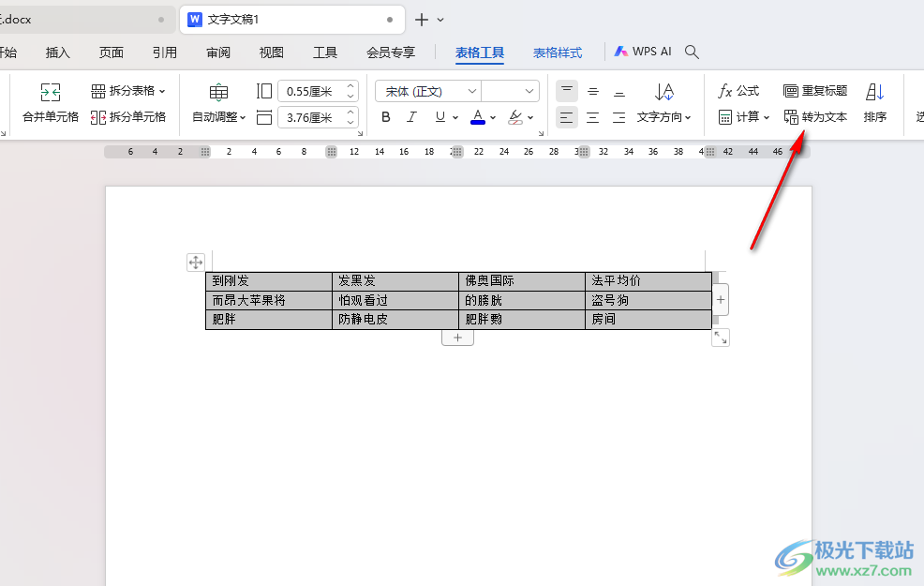924x586 pixels.
Task: Click the cell containing 法平均价
Action: coord(648,280)
